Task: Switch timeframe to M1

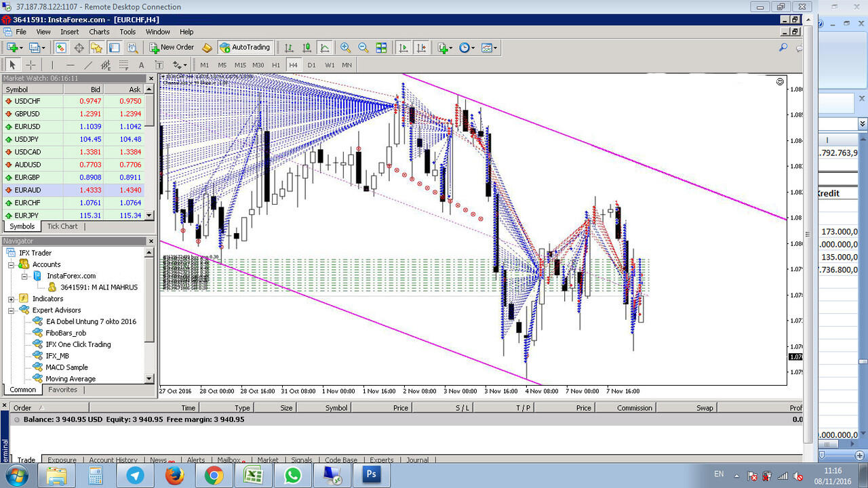Action: [x=204, y=65]
